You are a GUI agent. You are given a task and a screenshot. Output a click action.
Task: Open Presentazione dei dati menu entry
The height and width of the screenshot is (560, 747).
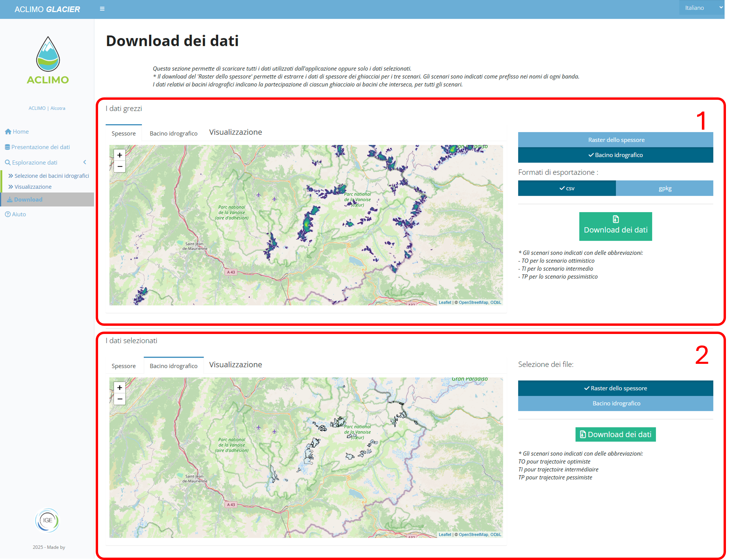pyautogui.click(x=40, y=147)
